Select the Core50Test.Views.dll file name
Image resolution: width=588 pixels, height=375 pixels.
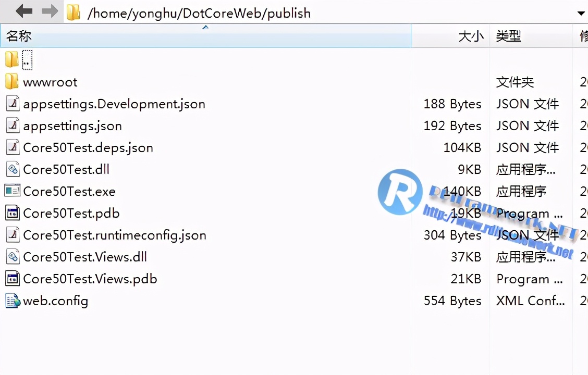point(85,257)
